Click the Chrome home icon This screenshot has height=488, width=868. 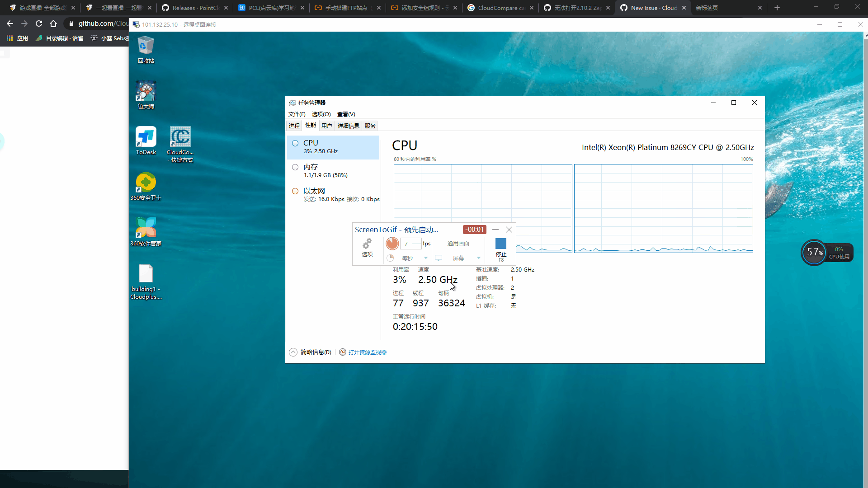coord(53,23)
